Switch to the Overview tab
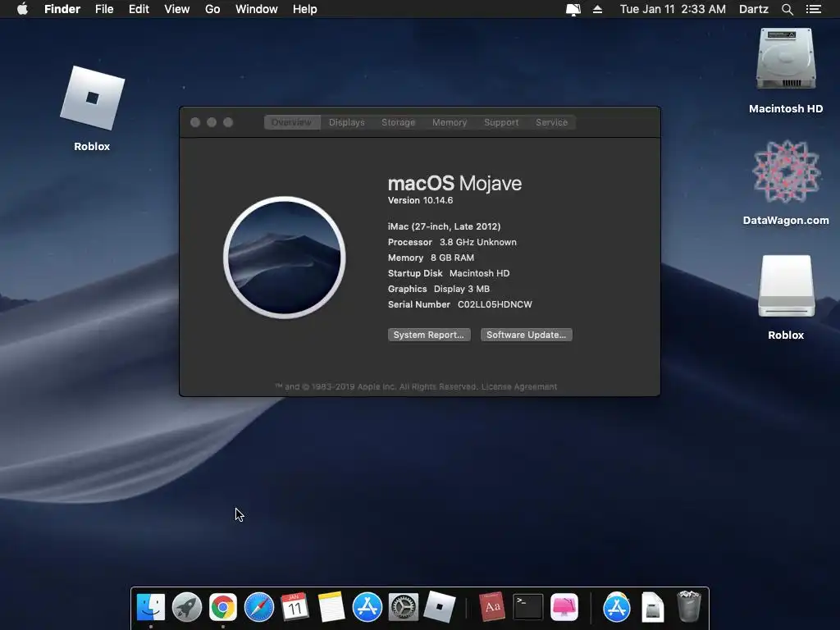Viewport: 840px width, 630px height. pos(291,122)
